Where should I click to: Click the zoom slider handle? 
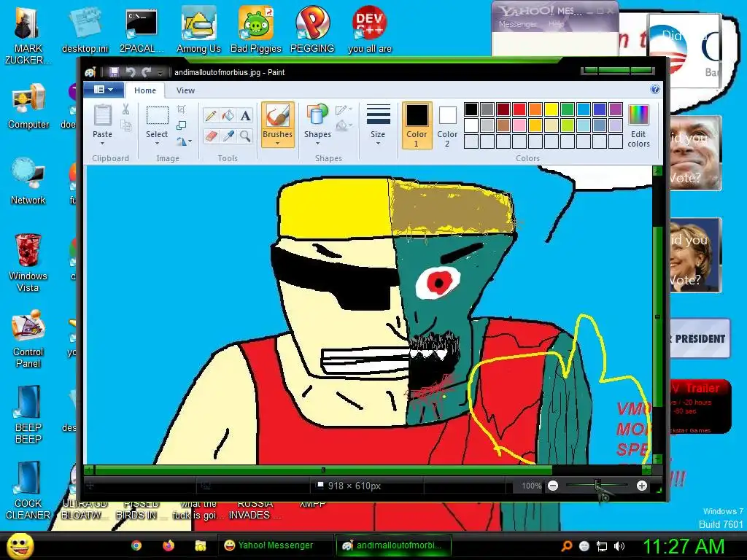[x=597, y=486]
